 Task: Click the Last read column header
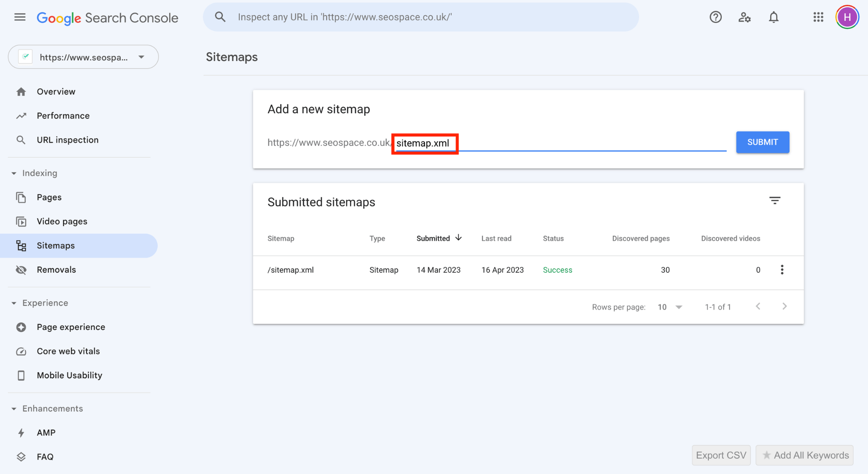[496, 238]
